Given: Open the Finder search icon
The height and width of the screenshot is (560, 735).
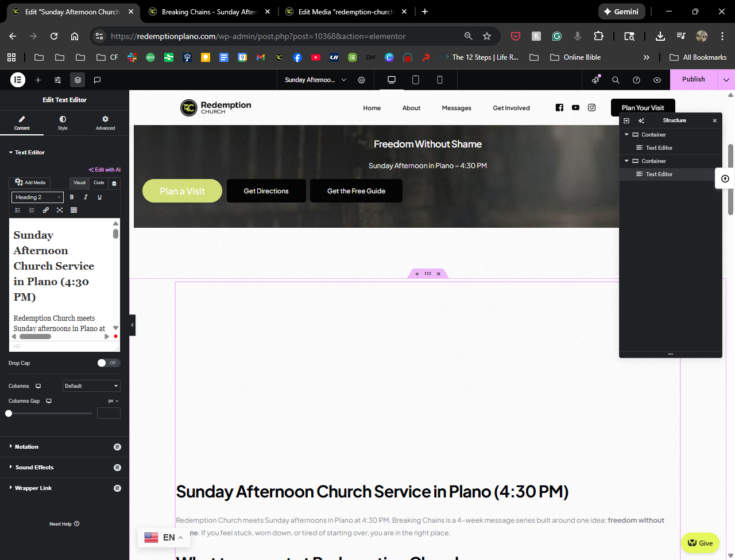Looking at the screenshot, I should pos(616,80).
